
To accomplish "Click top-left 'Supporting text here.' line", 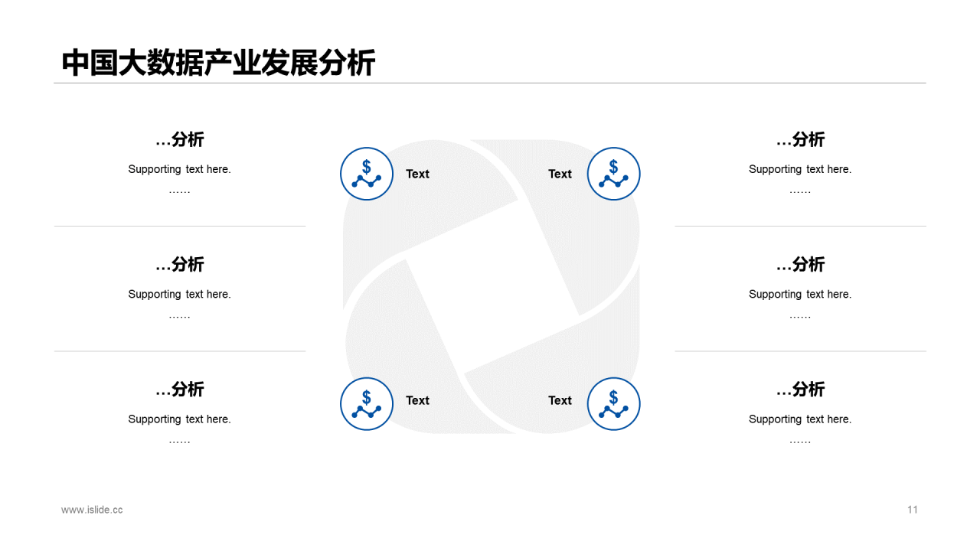I will 179,169.
